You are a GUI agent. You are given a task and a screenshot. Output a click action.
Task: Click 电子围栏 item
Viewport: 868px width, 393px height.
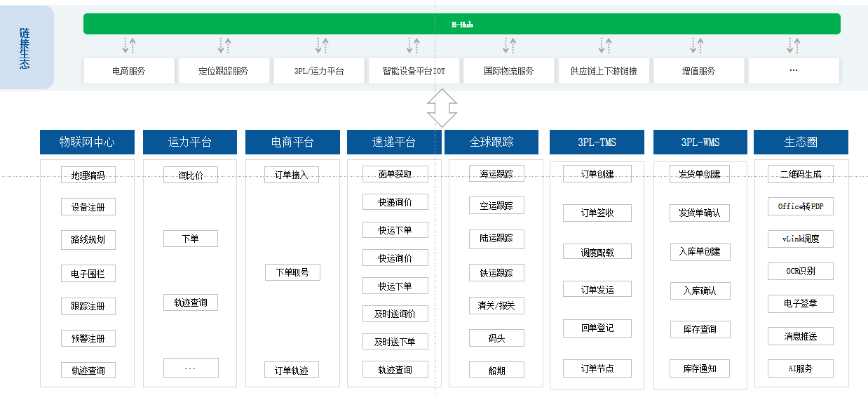[88, 274]
